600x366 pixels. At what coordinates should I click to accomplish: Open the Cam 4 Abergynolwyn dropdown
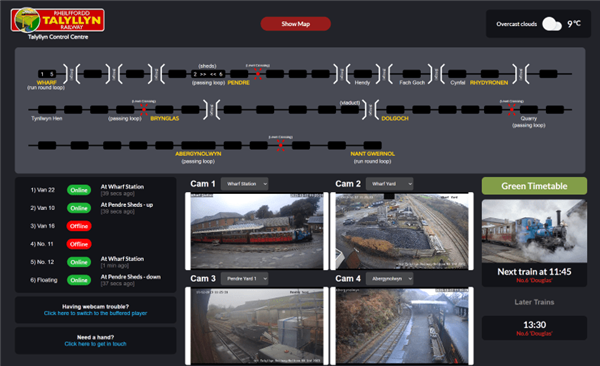[x=390, y=278]
